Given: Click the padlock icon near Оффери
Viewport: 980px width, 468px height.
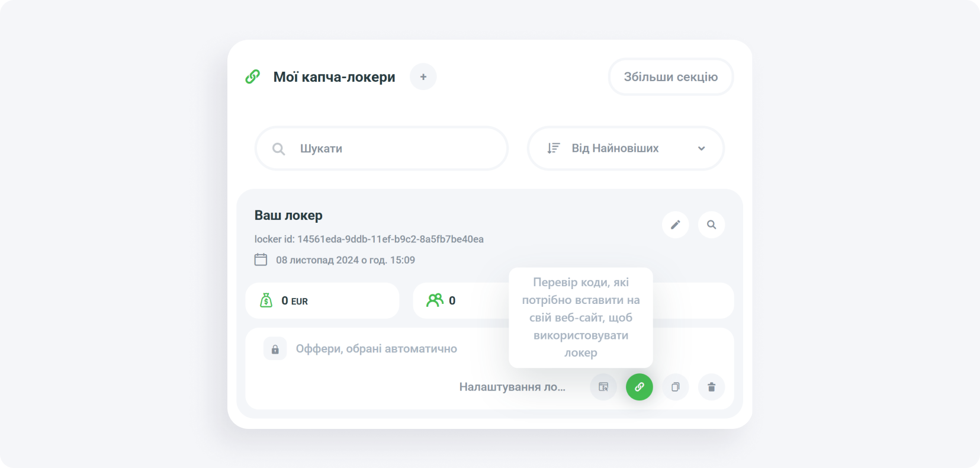Looking at the screenshot, I should [275, 349].
